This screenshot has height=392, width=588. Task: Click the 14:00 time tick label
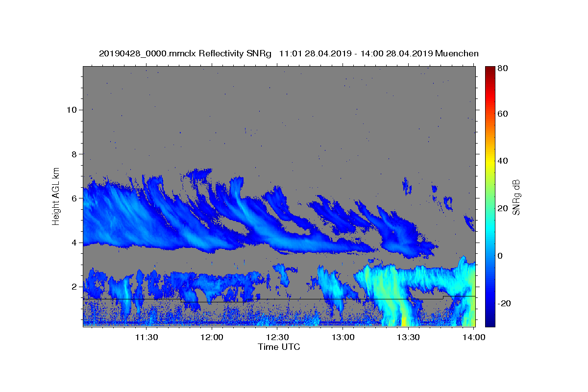pos(474,337)
